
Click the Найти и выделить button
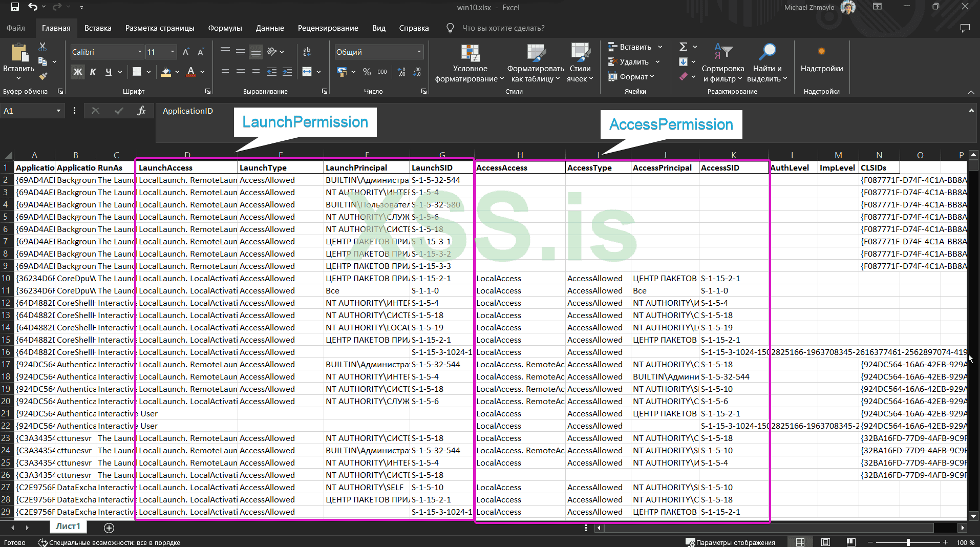tap(767, 64)
